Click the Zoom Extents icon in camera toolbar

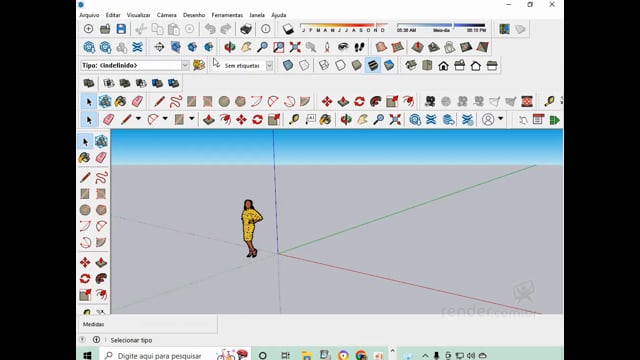(x=295, y=47)
